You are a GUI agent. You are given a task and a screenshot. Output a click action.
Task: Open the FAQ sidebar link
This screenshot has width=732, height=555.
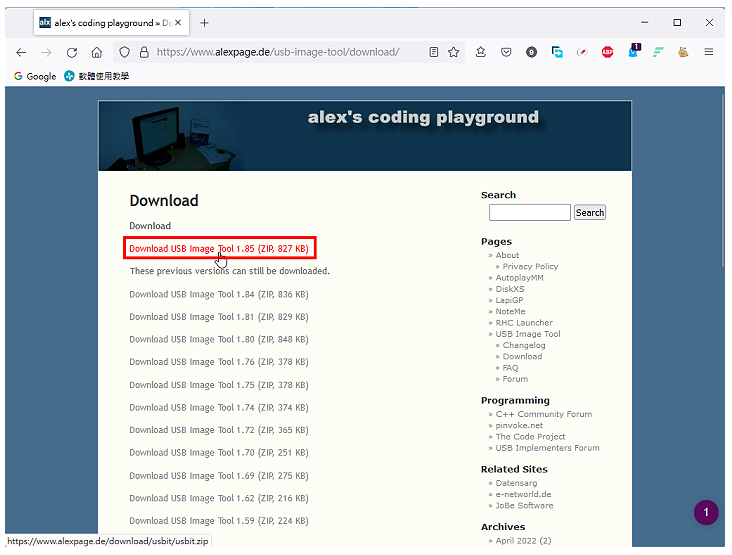pos(510,368)
